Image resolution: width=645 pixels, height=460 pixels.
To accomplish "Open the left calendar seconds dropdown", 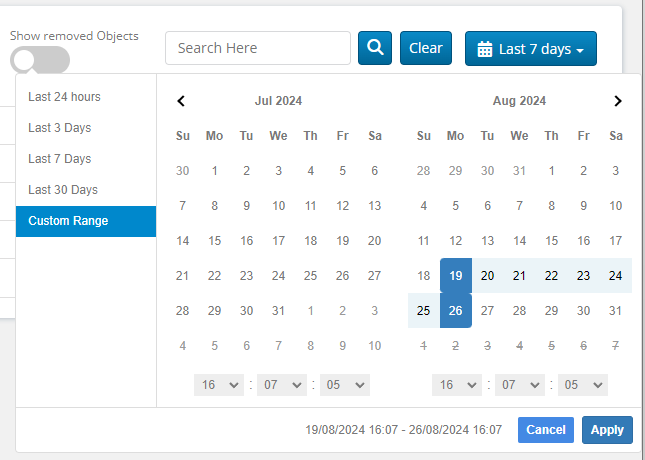I will [344, 385].
